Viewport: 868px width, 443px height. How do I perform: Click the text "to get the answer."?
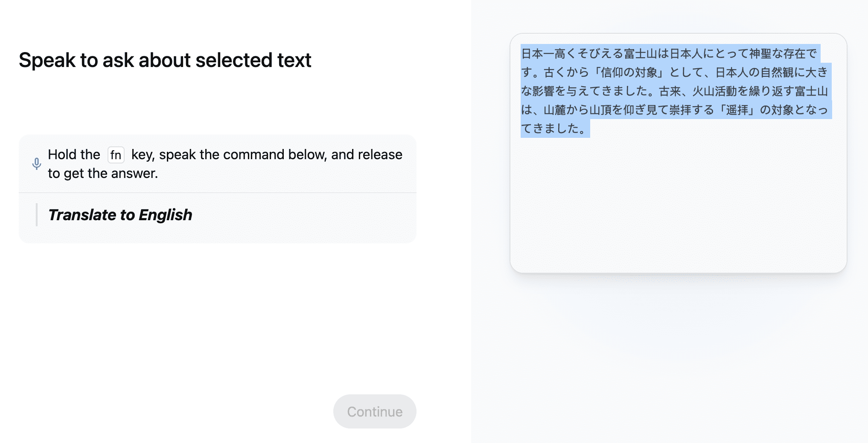coord(103,173)
